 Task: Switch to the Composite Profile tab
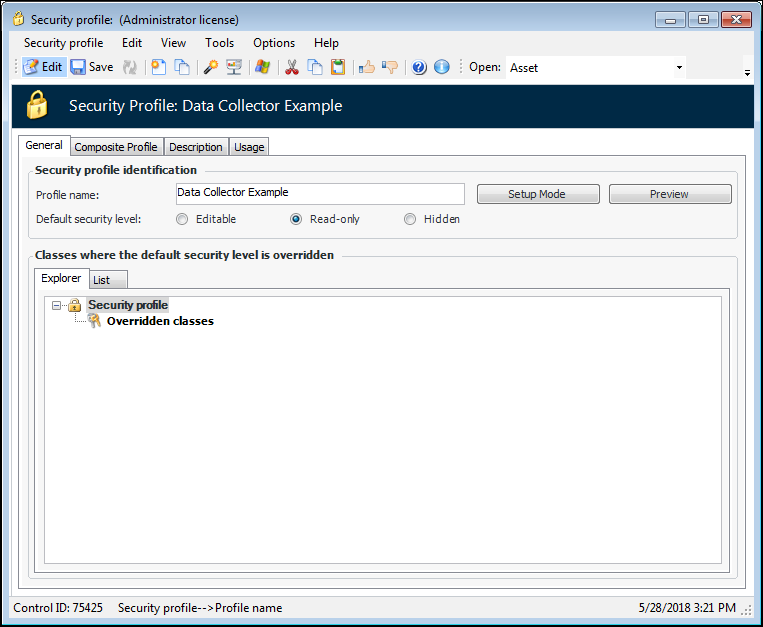[x=116, y=147]
